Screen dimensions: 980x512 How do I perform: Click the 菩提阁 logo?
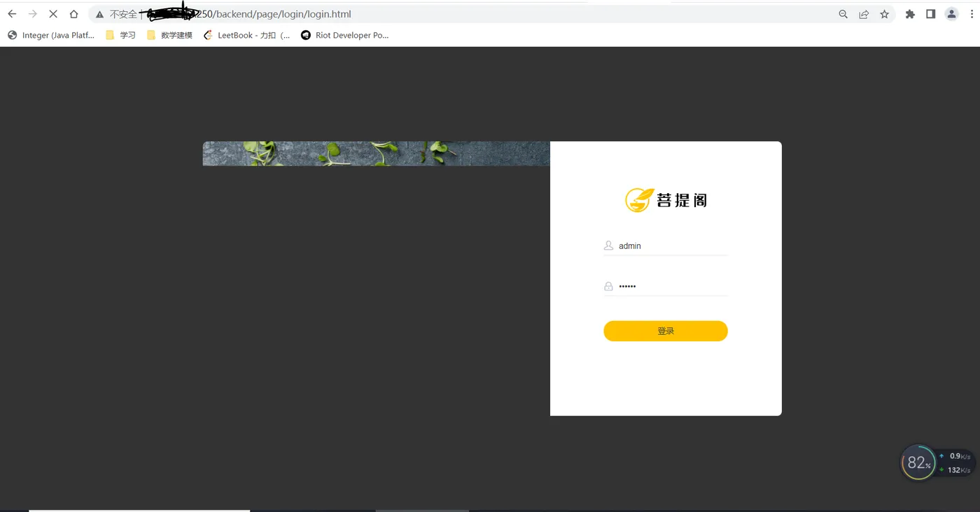click(666, 200)
